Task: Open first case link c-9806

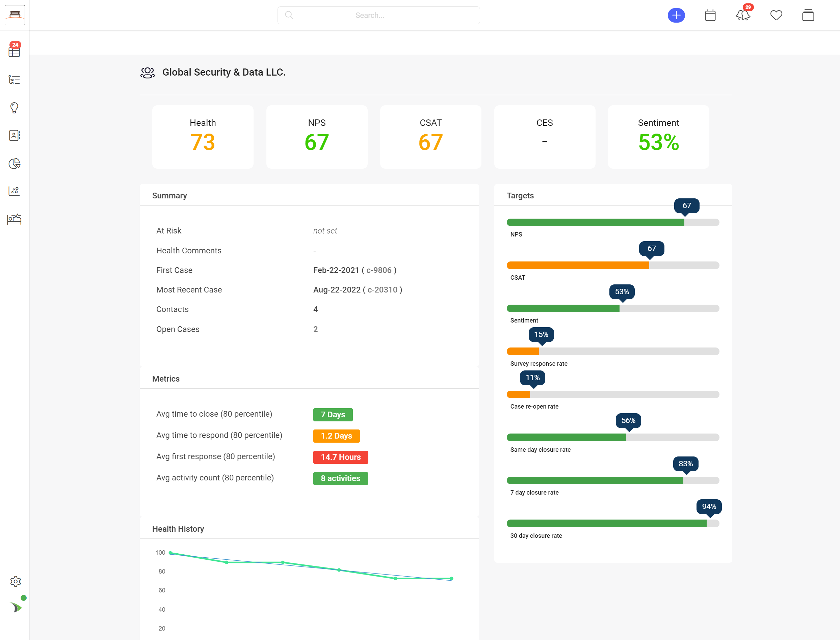Action: point(378,270)
